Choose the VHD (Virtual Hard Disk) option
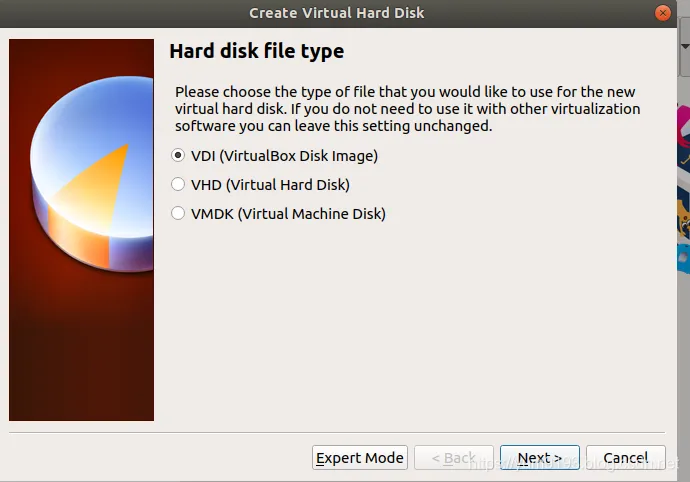 [x=179, y=184]
